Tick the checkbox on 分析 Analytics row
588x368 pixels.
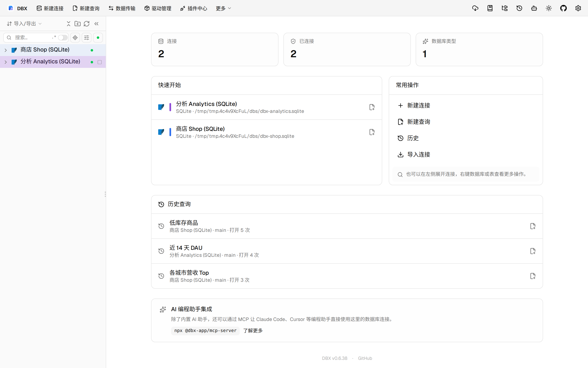click(100, 62)
